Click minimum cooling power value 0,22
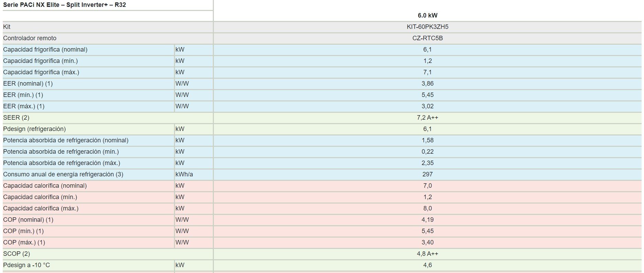644x273 pixels. click(427, 152)
